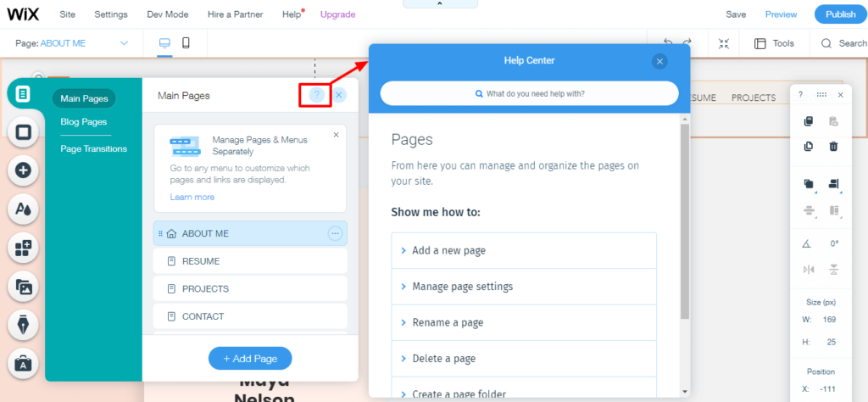This screenshot has height=402, width=868.
Task: Open the Background tool in left sidebar
Action: pos(23,131)
